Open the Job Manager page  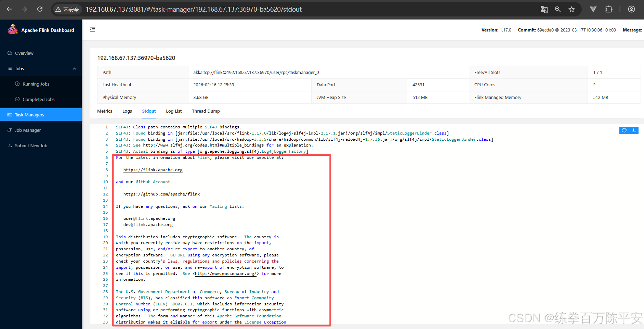tap(41, 130)
